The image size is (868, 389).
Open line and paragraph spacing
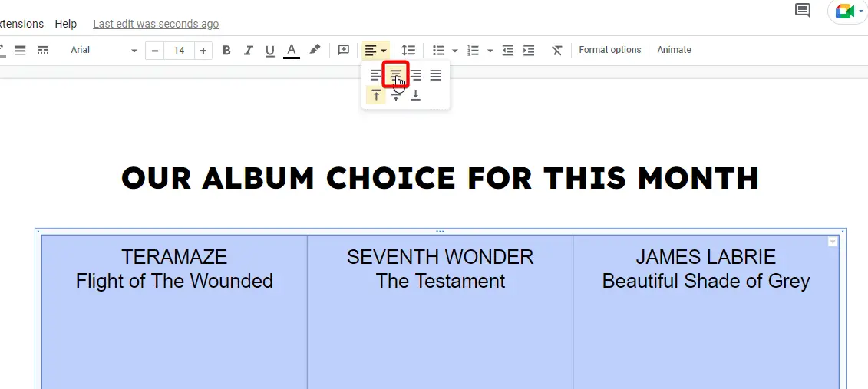(408, 51)
